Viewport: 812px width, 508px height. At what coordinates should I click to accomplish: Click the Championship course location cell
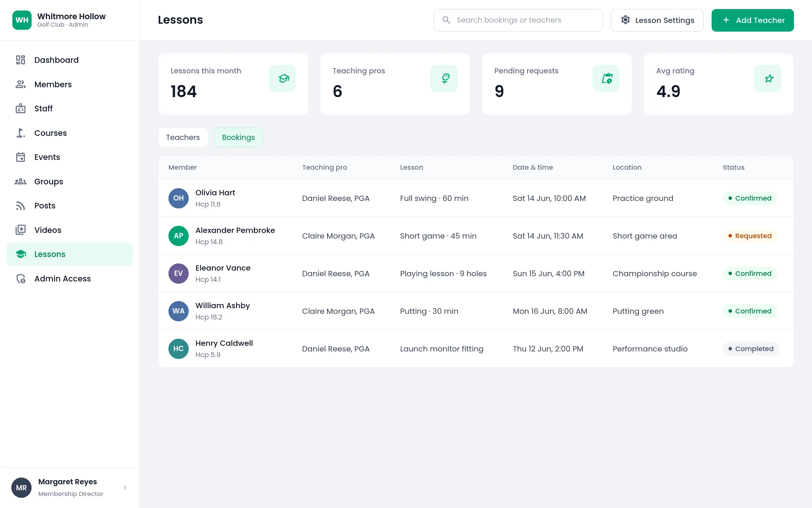(655, 274)
